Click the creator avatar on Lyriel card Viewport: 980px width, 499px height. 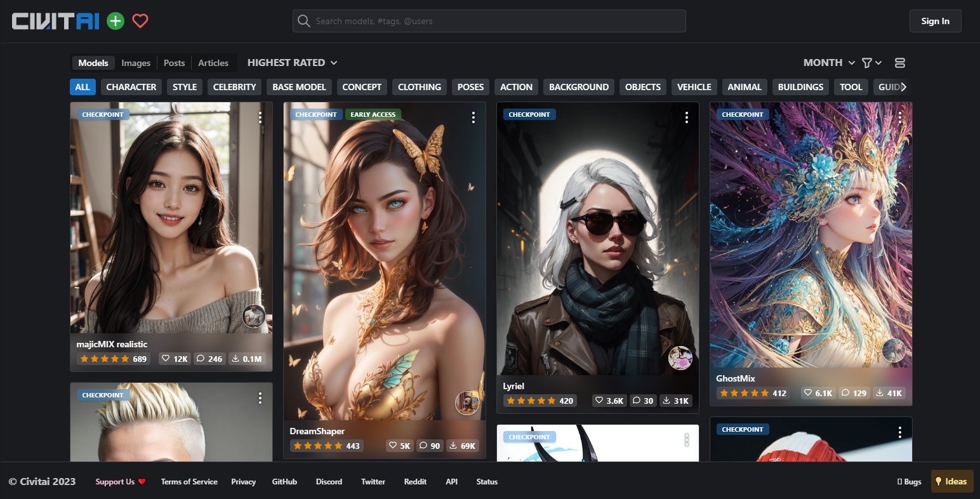coord(680,358)
